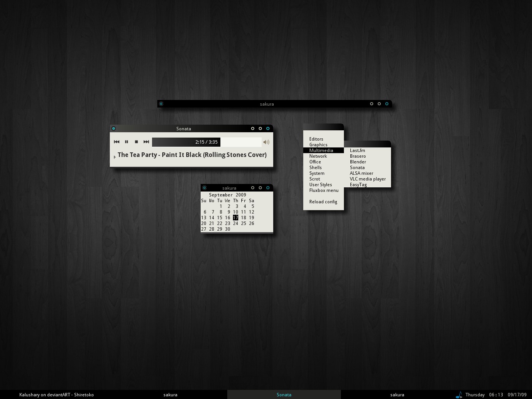Launch Last.fm from Multimedia submenu
The width and height of the screenshot is (532, 399).
click(x=367, y=150)
